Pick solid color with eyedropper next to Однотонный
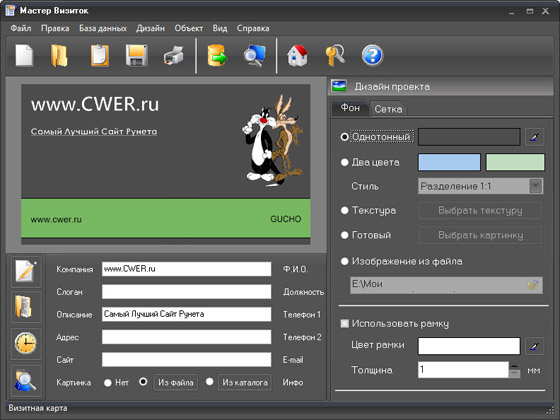The height and width of the screenshot is (420, 560). [x=534, y=137]
